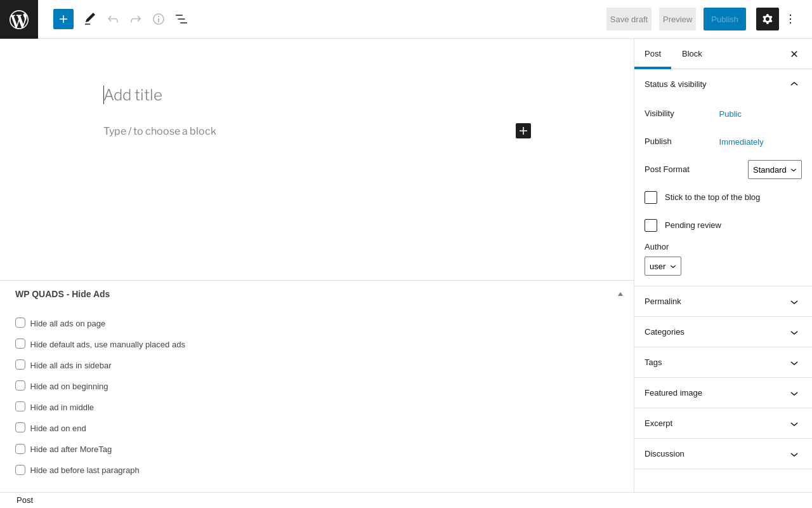The height and width of the screenshot is (508, 812).
Task: Click the Preview button
Action: point(678,19)
